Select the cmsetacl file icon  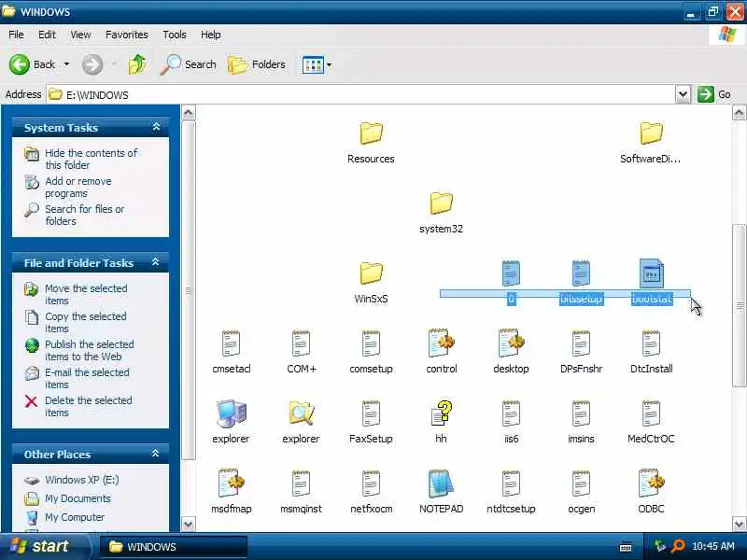tap(231, 343)
